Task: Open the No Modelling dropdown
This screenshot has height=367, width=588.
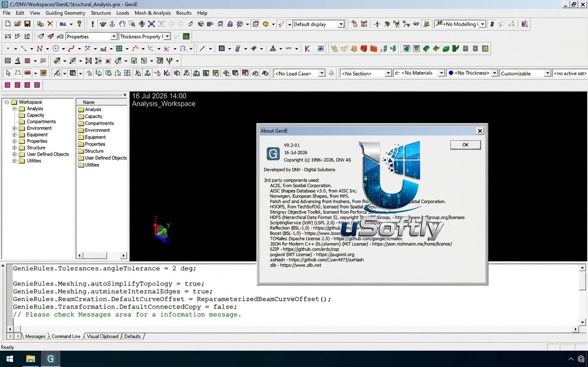Action: point(460,24)
